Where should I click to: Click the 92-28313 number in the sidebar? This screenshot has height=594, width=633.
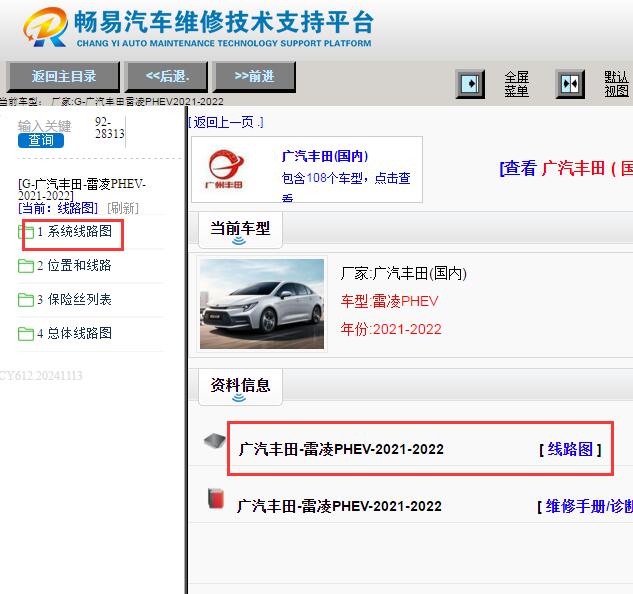click(109, 128)
